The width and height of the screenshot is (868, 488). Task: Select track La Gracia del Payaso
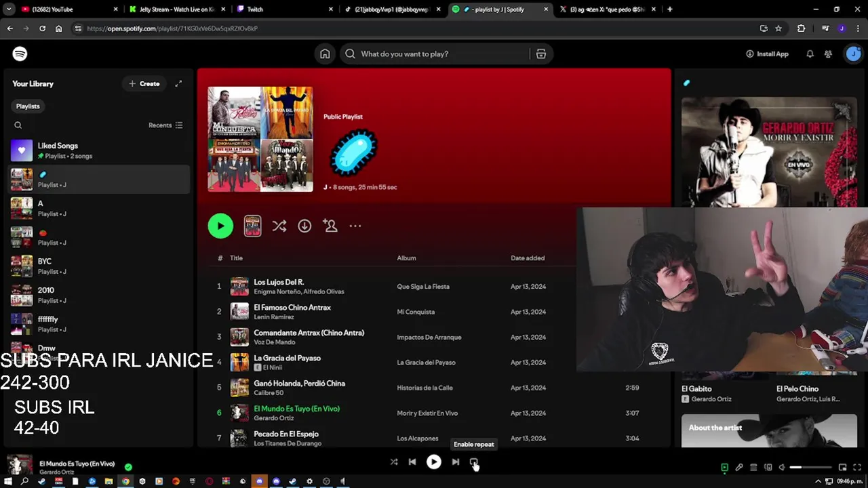coord(287,358)
